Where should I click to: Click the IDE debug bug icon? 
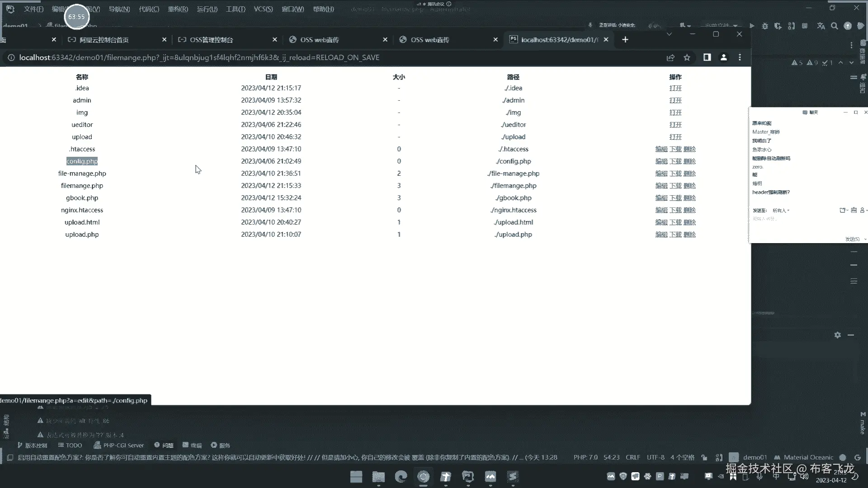[x=764, y=26]
